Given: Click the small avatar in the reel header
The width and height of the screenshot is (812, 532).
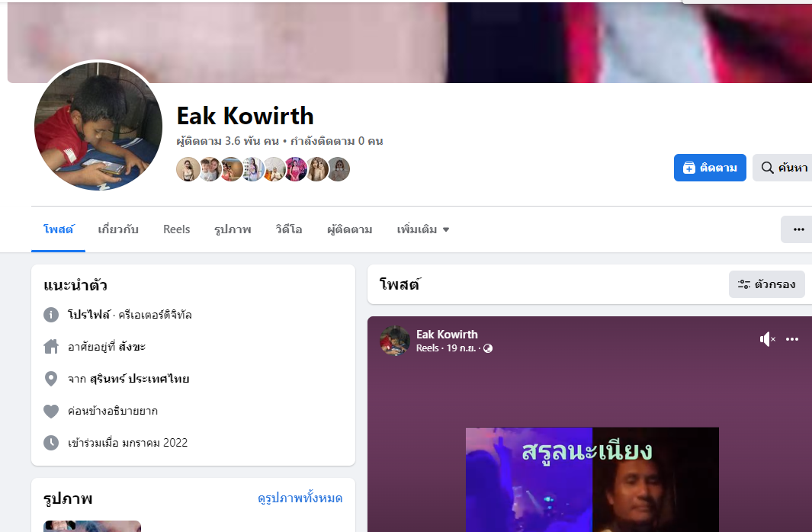Looking at the screenshot, I should click(x=395, y=340).
